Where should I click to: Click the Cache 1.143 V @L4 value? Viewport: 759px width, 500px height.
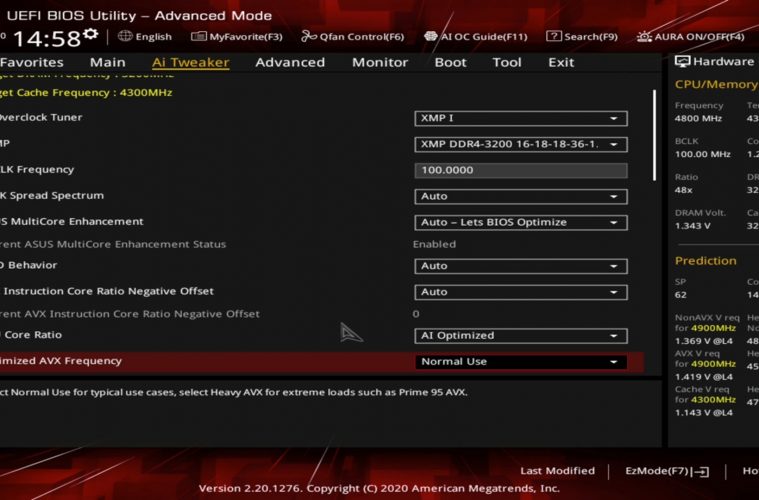point(704,413)
